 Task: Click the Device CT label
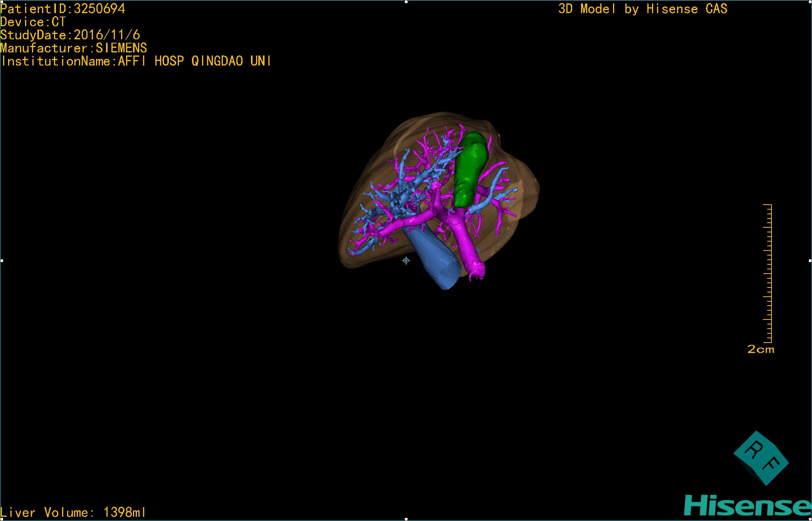click(x=33, y=22)
